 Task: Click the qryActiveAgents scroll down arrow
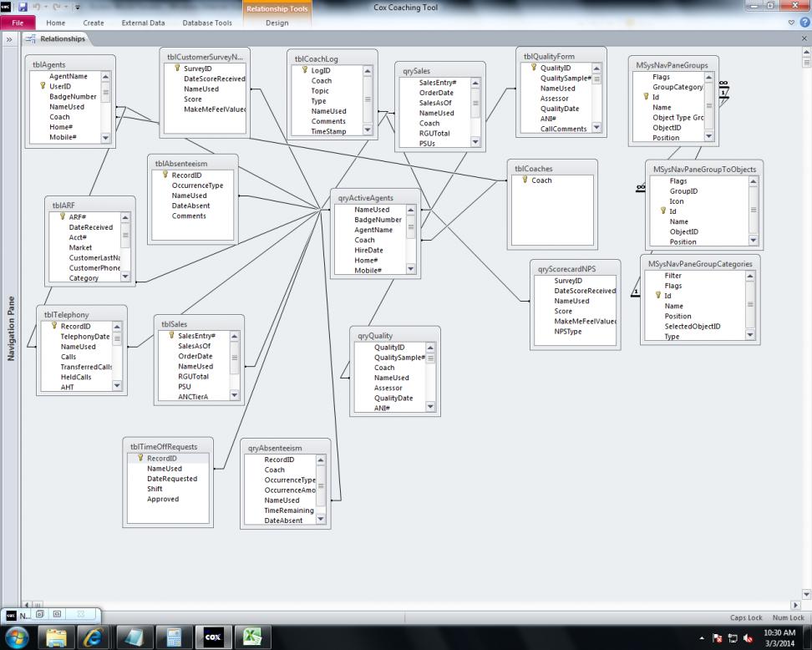coord(411,269)
